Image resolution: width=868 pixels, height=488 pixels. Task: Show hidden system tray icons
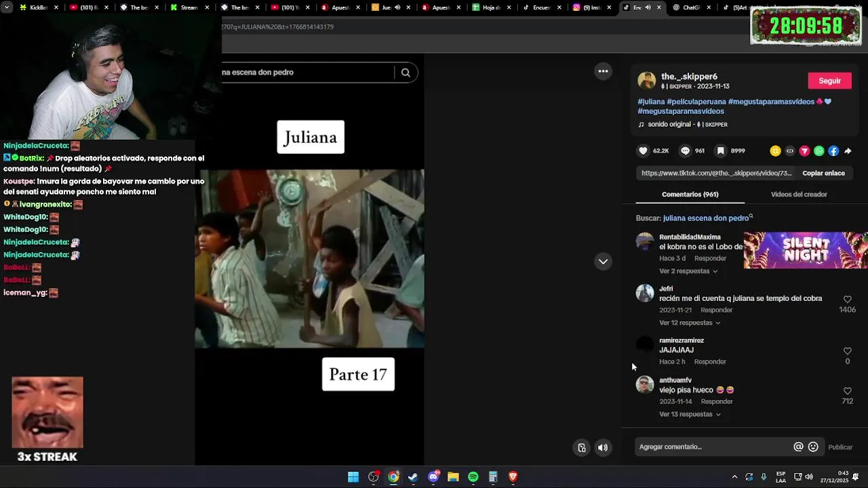pyautogui.click(x=734, y=477)
